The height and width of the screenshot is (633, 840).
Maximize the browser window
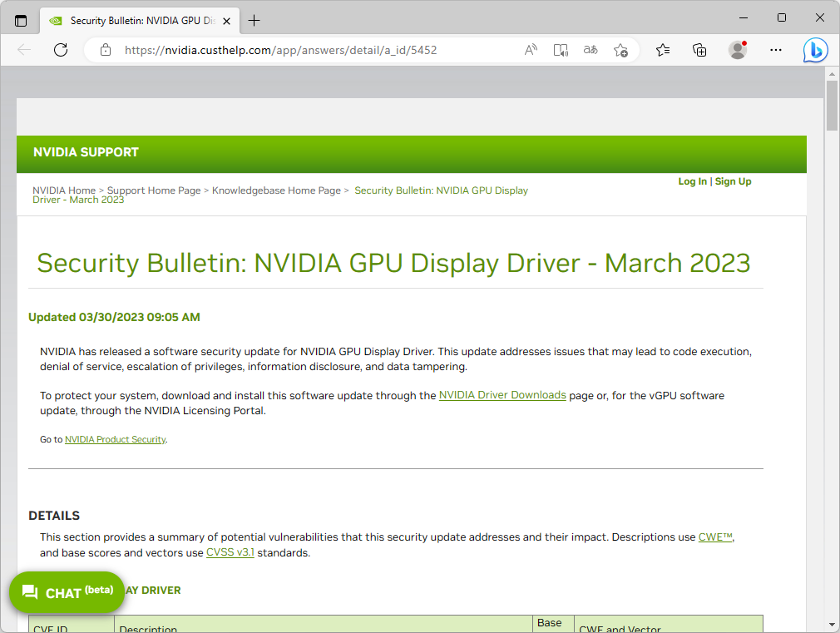pos(782,17)
